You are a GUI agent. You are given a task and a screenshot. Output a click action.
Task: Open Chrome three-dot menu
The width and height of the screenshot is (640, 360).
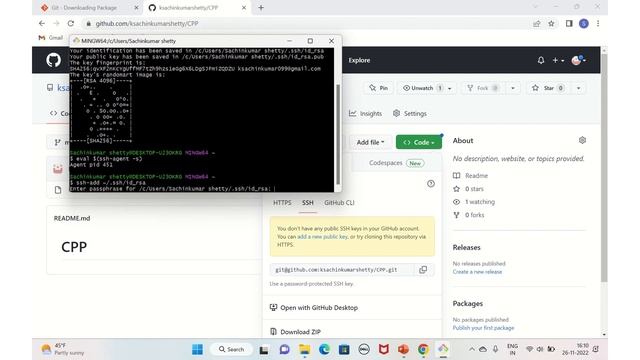point(598,24)
